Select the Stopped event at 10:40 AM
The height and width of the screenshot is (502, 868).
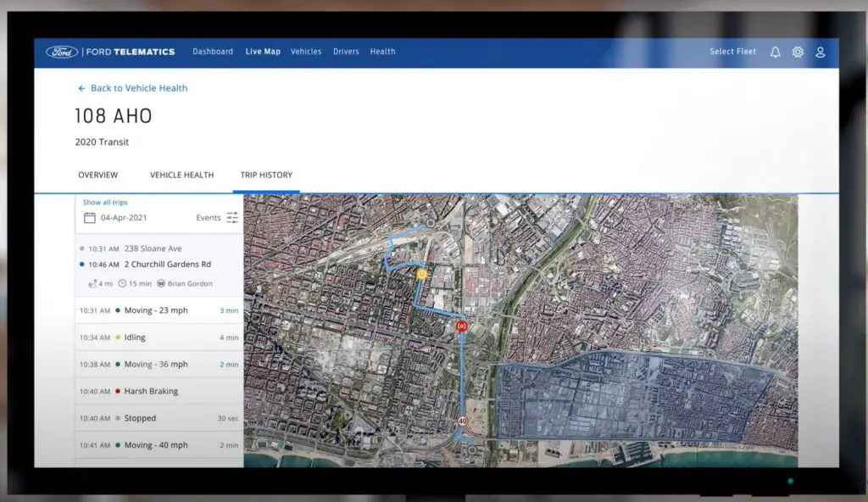159,418
